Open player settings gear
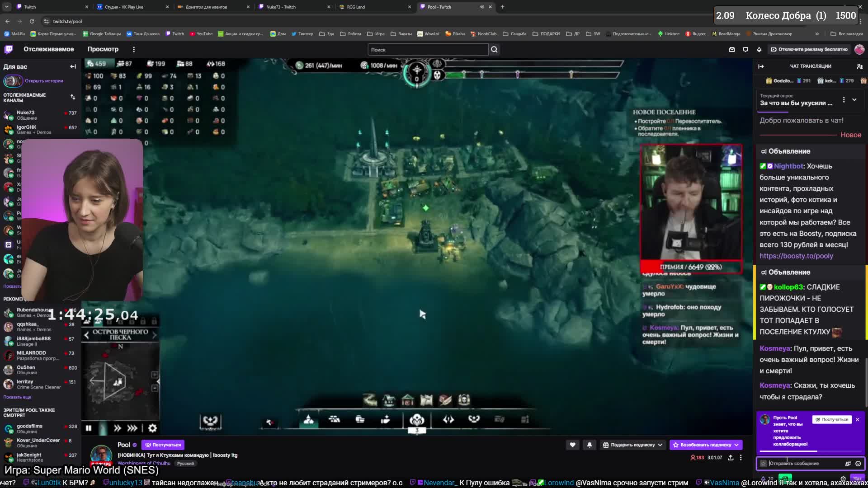 click(153, 428)
